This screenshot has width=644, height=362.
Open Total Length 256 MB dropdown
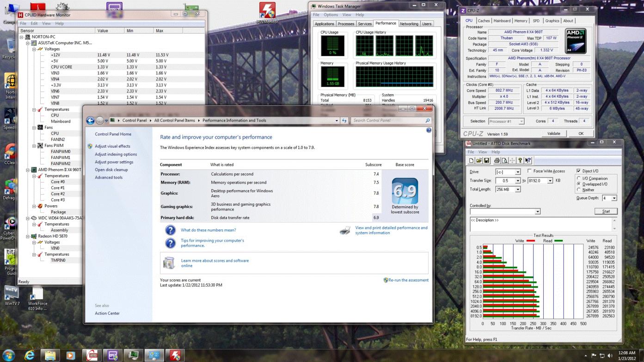coord(517,190)
